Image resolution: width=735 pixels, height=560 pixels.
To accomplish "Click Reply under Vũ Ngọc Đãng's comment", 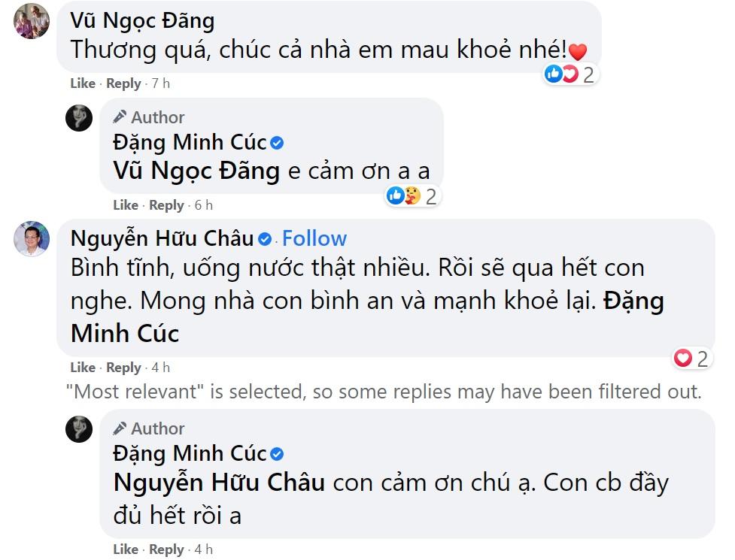I will pyautogui.click(x=122, y=83).
